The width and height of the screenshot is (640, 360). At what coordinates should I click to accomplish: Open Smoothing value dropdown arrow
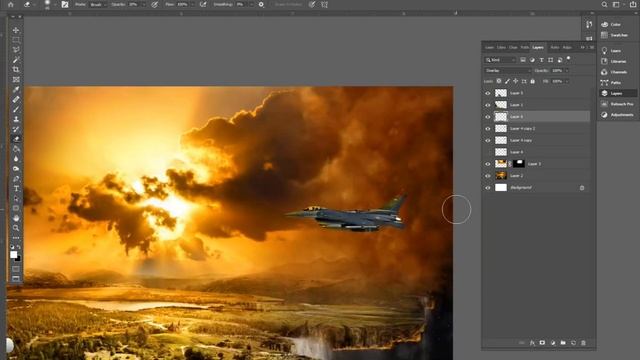251,4
